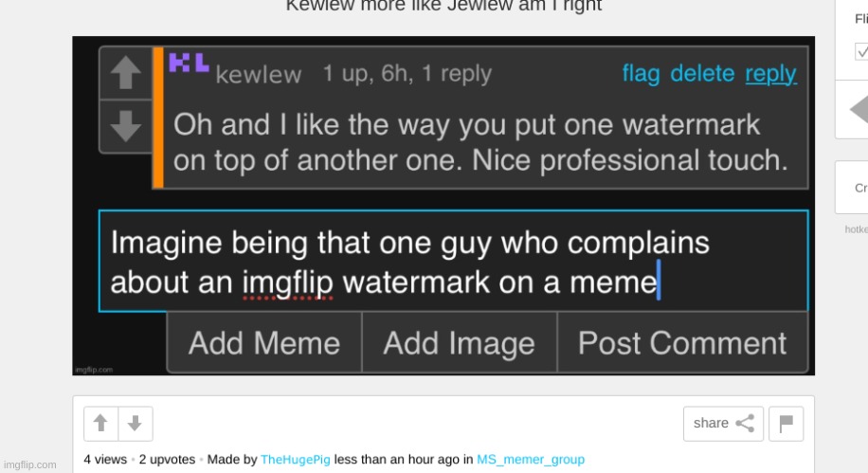Click the purple KL user icon

click(189, 63)
